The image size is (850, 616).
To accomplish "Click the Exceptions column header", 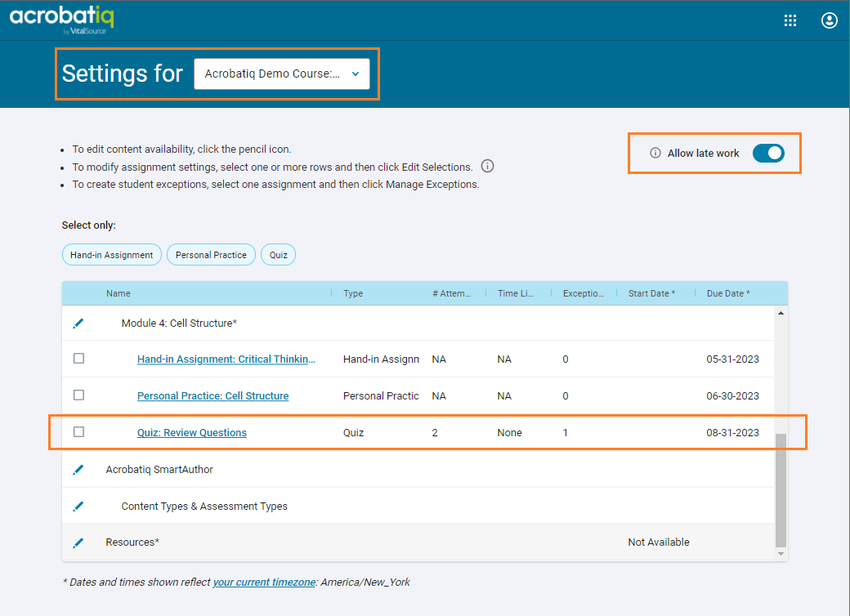I will pyautogui.click(x=584, y=293).
